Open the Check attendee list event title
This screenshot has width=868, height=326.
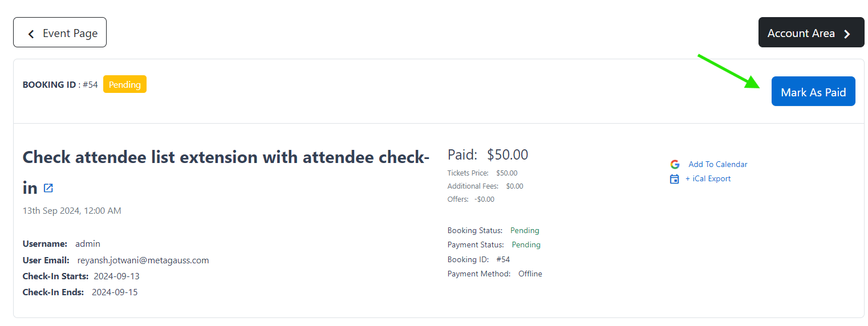click(226, 172)
